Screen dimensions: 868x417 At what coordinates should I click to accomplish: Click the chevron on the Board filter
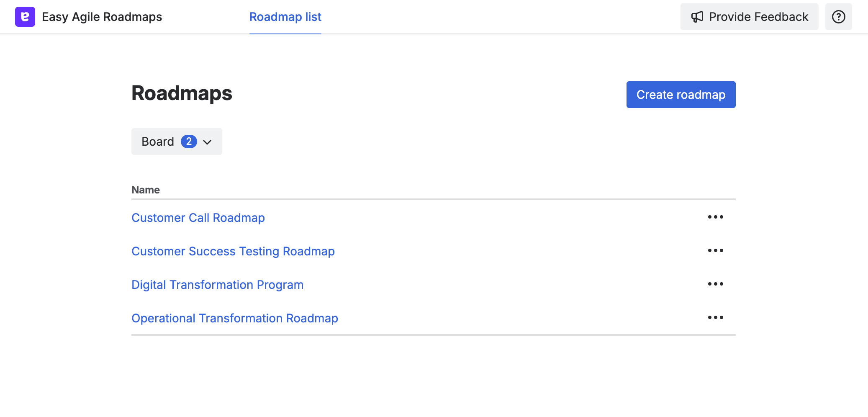tap(208, 142)
